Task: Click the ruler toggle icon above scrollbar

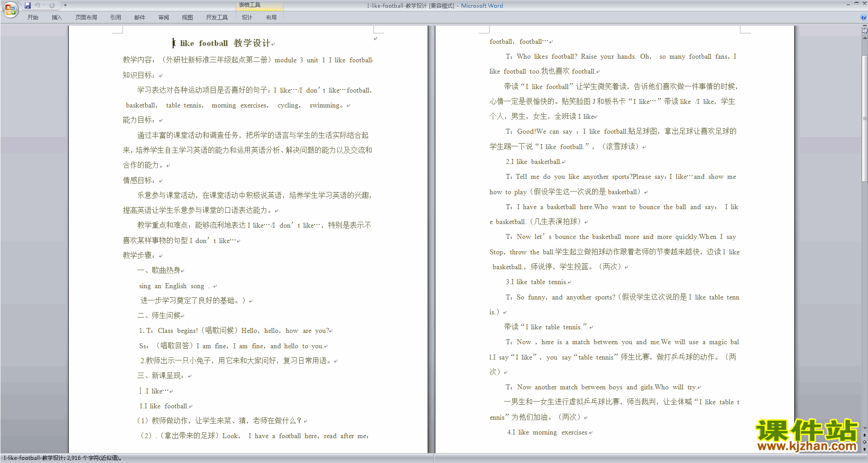Action: [x=864, y=31]
